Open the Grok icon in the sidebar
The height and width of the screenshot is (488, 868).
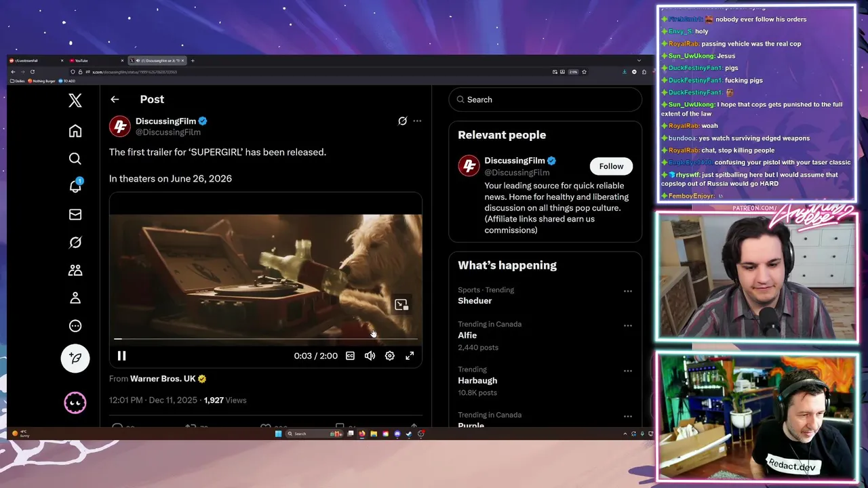[x=75, y=242]
